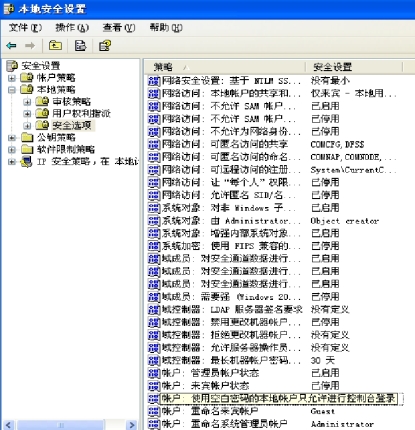Click the Forward arrow toolbar icon
This screenshot has width=415, height=430.
(x=30, y=45)
